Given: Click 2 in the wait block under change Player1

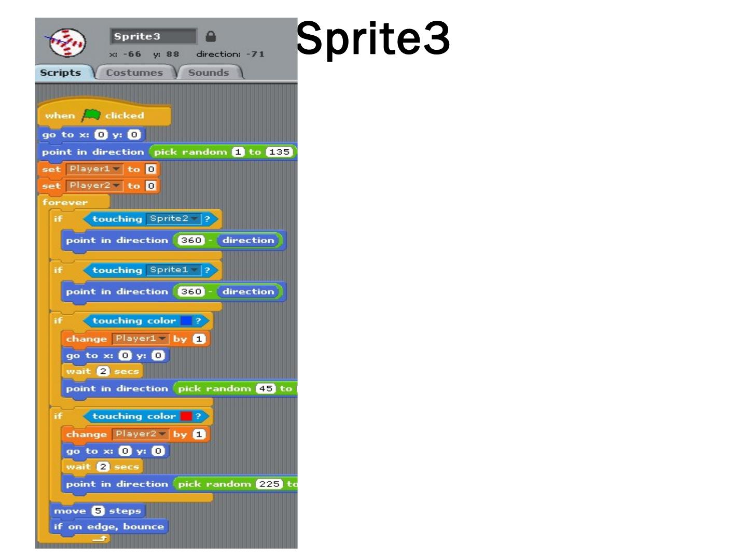Looking at the screenshot, I should point(103,371).
